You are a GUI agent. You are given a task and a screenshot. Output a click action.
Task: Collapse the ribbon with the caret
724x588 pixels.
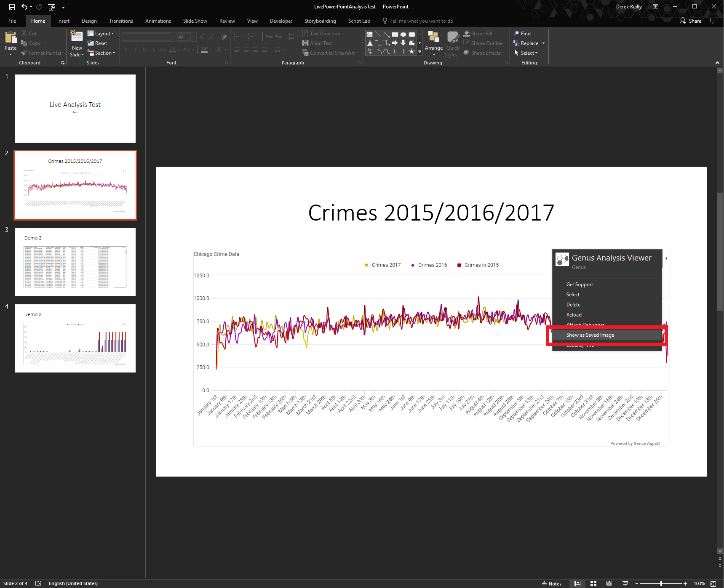717,63
